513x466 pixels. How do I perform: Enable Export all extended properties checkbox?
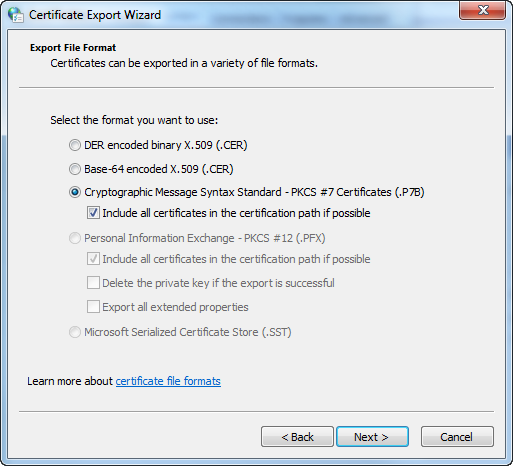click(93, 307)
